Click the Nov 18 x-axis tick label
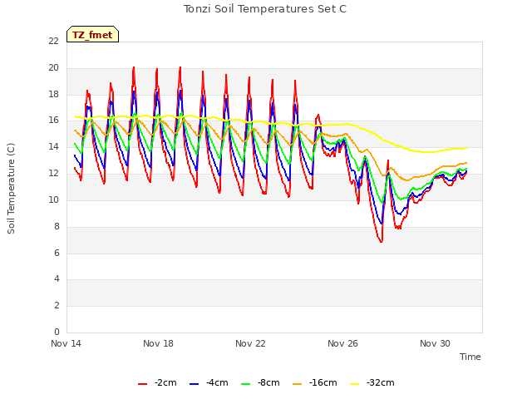The width and height of the screenshot is (532, 399). click(159, 343)
